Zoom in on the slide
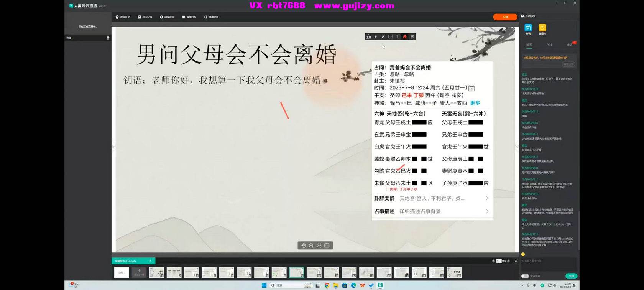 tap(311, 246)
